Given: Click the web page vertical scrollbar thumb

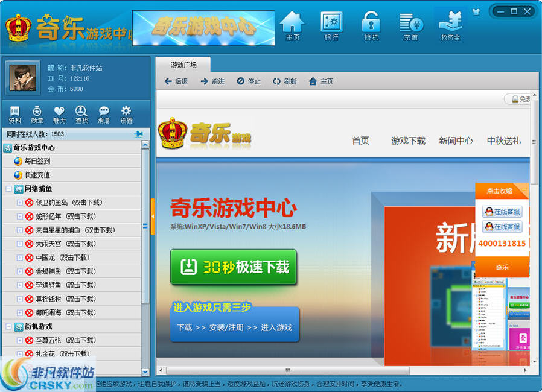Looking at the screenshot, I should 534,142.
